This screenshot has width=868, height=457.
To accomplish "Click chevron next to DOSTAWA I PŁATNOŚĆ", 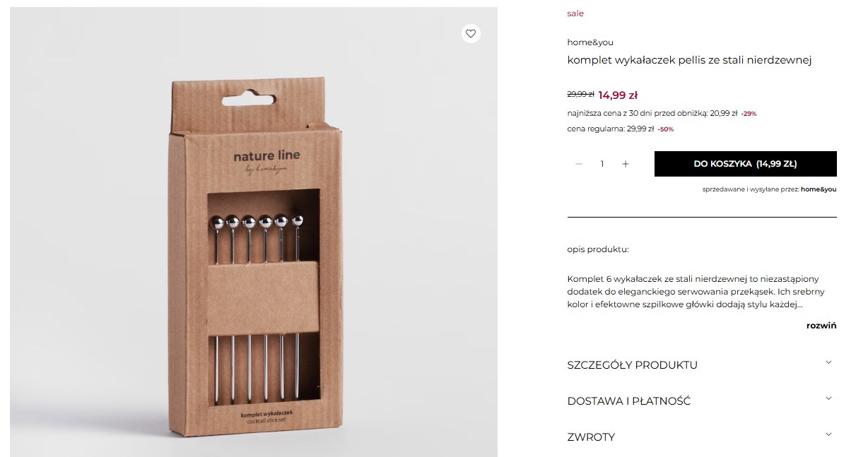I will pos(828,399).
